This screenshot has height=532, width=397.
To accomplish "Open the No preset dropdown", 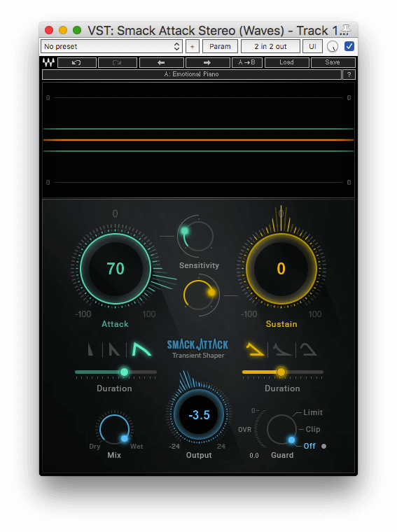I will click(x=111, y=46).
